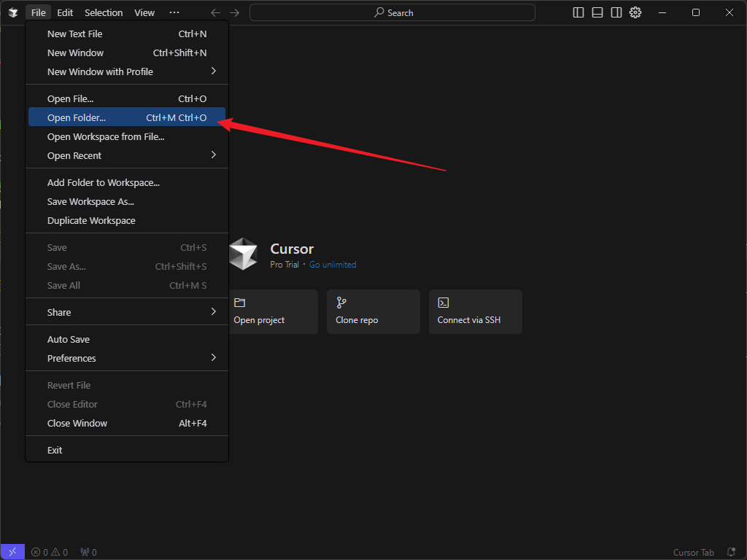
Task: Select Save Workspace As...
Action: coord(127,201)
